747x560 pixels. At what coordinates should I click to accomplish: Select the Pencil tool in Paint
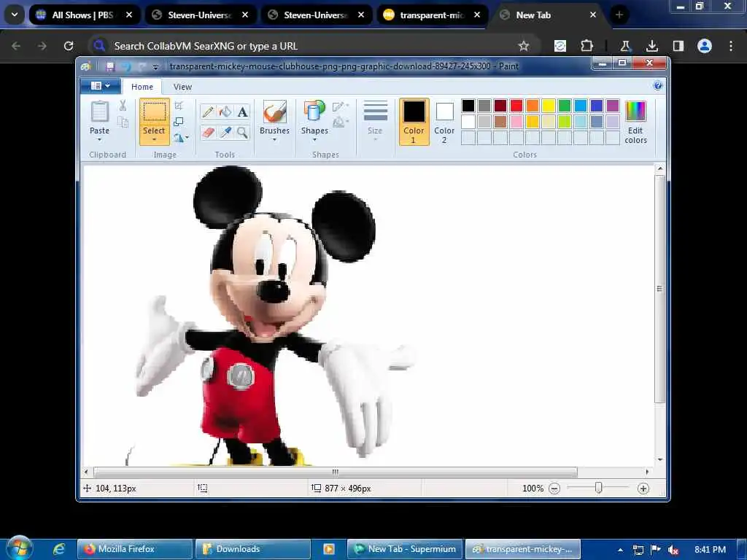click(208, 112)
